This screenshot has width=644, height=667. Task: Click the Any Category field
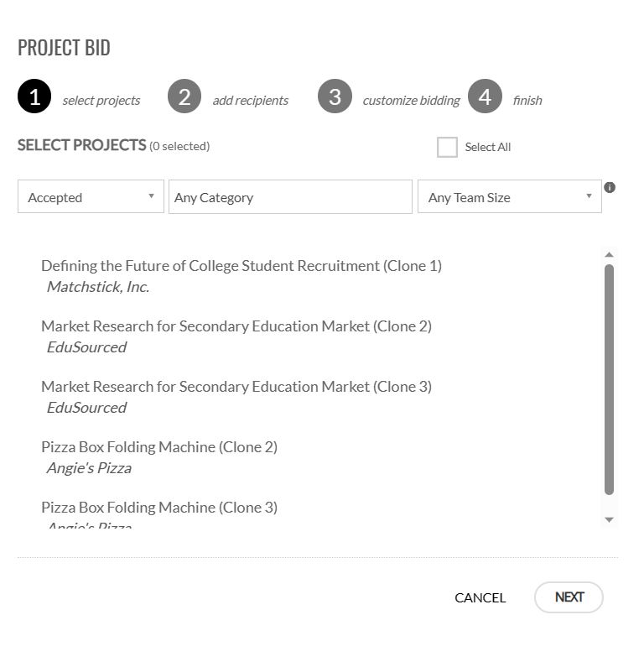(290, 196)
